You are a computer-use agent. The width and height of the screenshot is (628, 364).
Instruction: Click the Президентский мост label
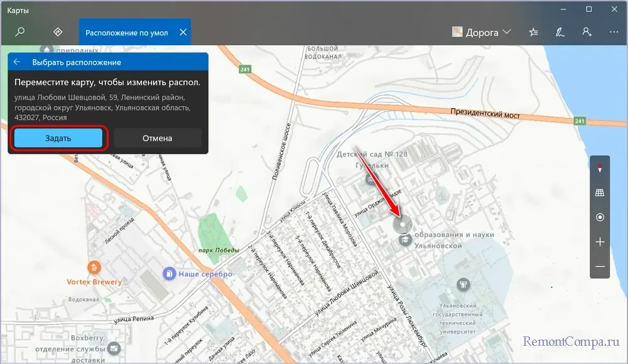click(x=485, y=114)
